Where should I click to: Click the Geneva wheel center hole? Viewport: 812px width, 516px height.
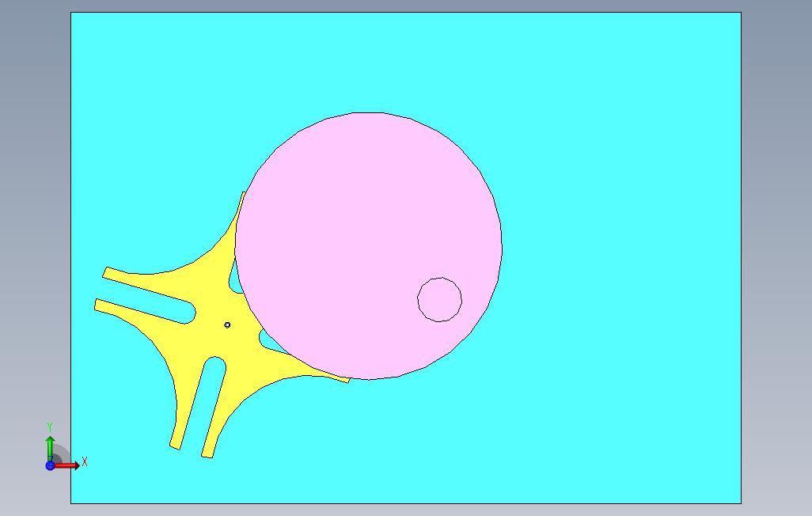[227, 324]
